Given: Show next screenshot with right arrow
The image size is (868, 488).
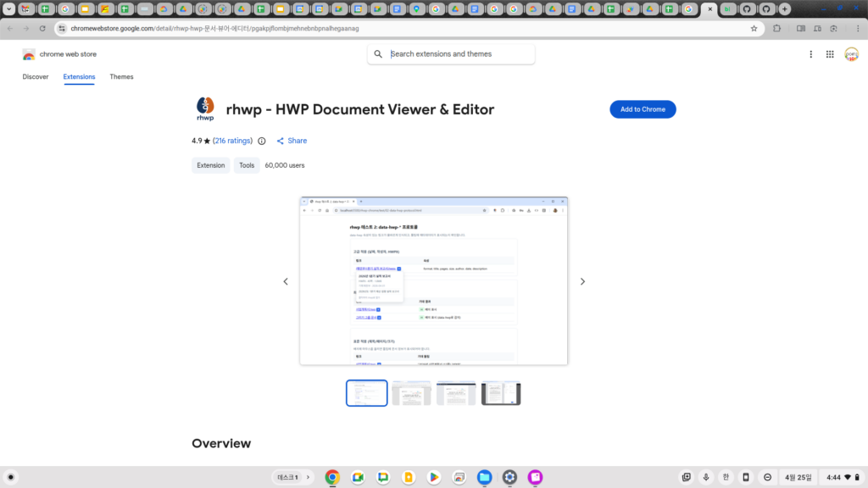Looking at the screenshot, I should 582,281.
